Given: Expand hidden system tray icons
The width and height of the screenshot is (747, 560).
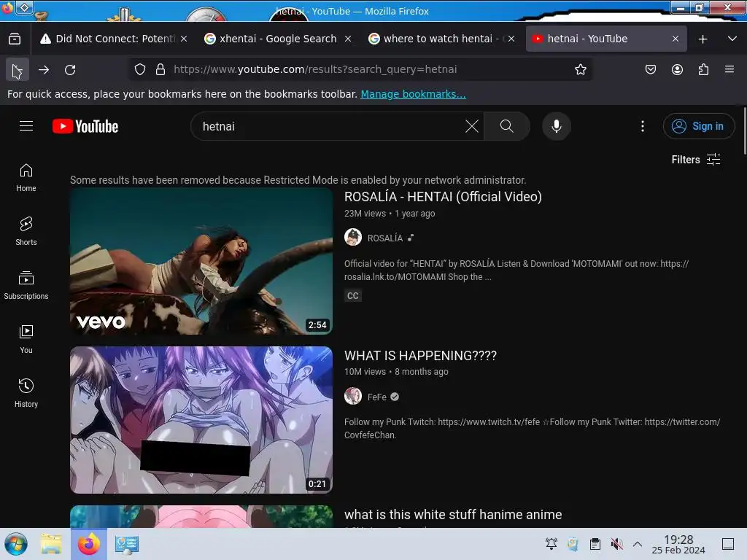Looking at the screenshot, I should 638,544.
